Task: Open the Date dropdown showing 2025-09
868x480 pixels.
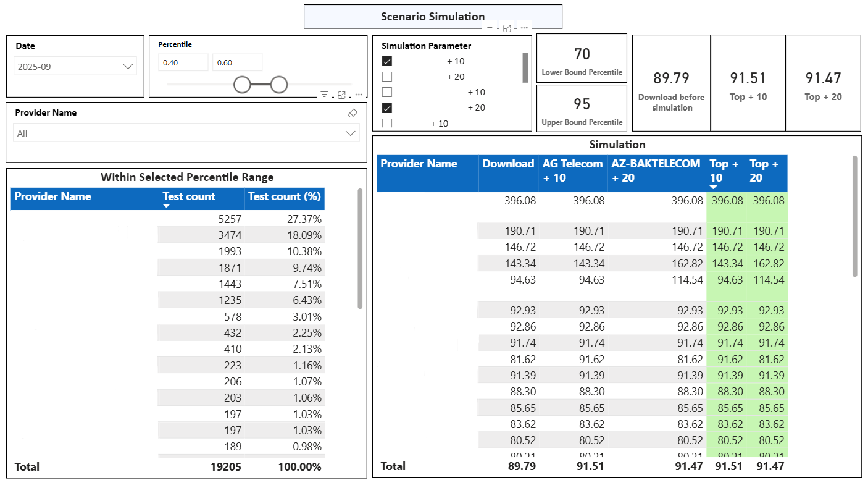Action: [75, 67]
